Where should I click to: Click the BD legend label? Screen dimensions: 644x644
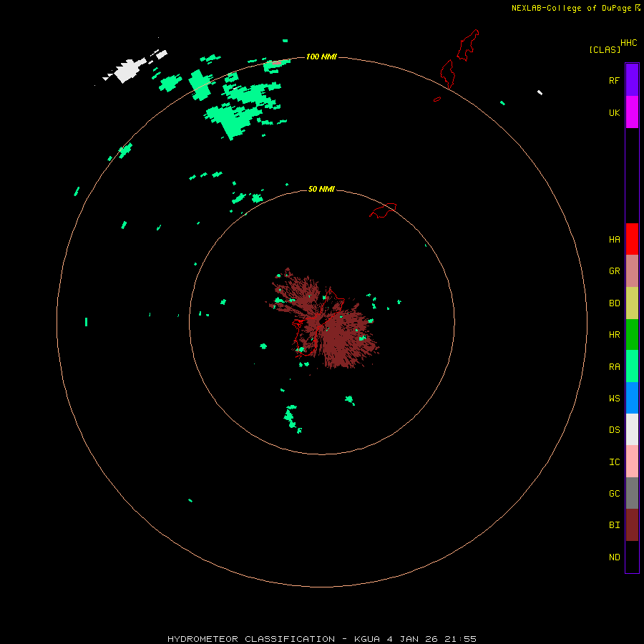click(x=614, y=303)
